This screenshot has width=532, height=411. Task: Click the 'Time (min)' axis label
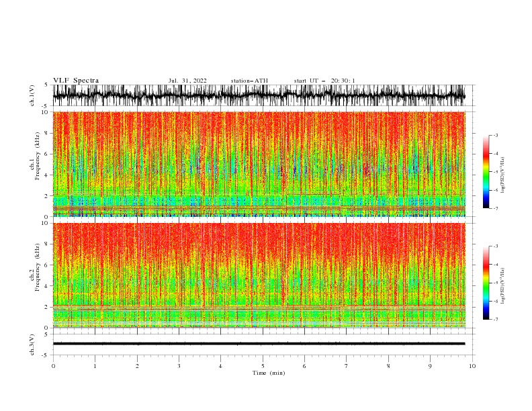click(269, 373)
